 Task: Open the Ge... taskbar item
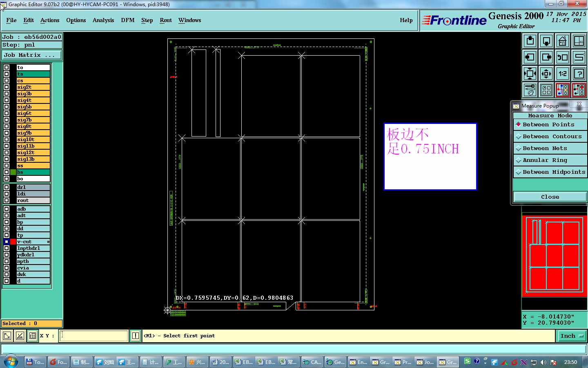336,362
